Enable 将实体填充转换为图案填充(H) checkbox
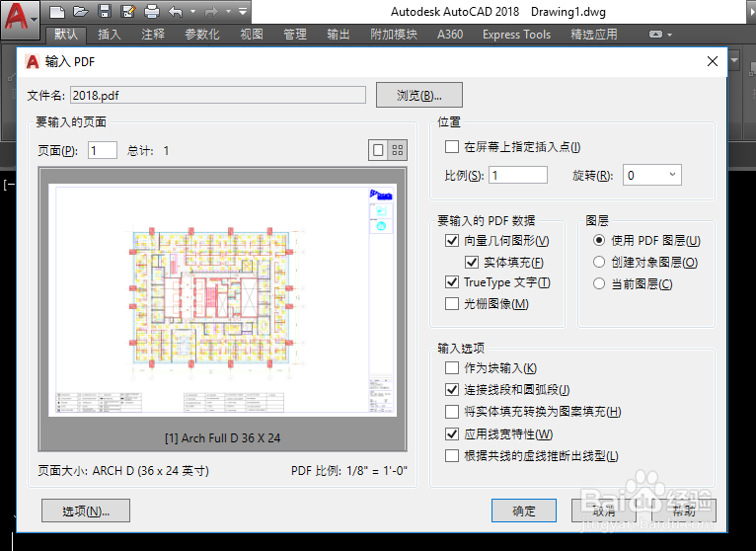This screenshot has height=551, width=756. (x=452, y=411)
